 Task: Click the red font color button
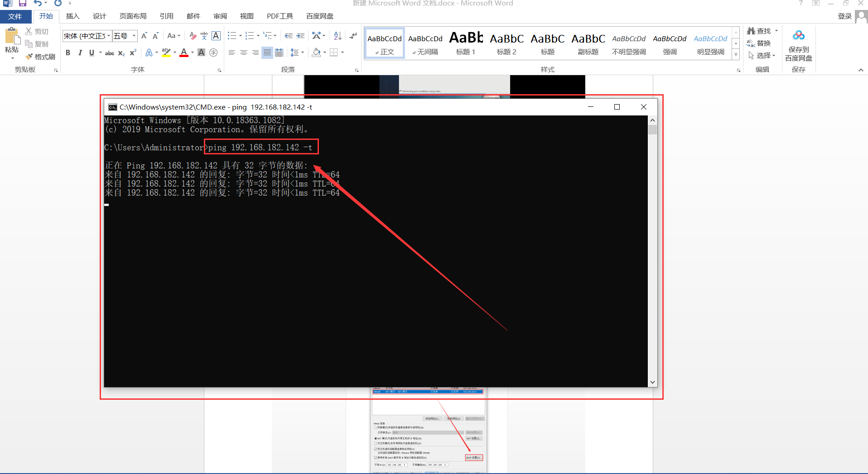[184, 53]
